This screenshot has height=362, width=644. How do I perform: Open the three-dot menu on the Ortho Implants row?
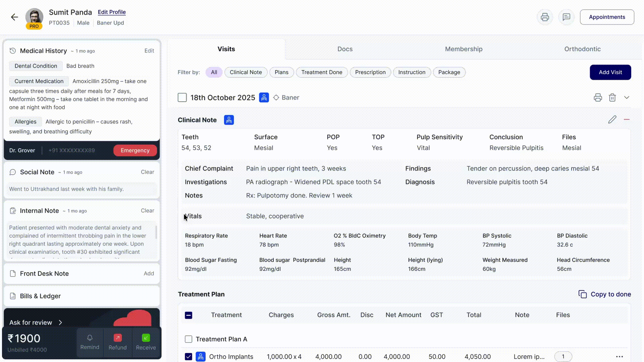[x=619, y=357]
